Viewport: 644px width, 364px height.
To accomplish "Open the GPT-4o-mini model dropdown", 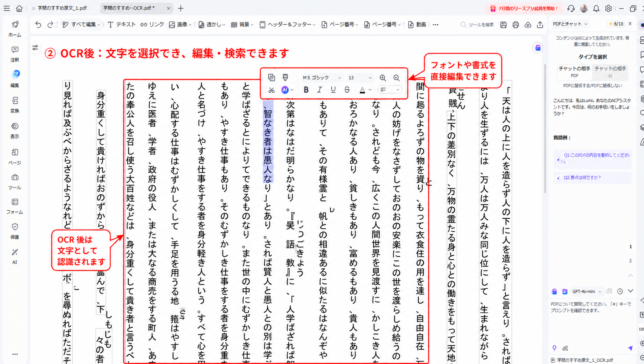I will click(x=586, y=291).
